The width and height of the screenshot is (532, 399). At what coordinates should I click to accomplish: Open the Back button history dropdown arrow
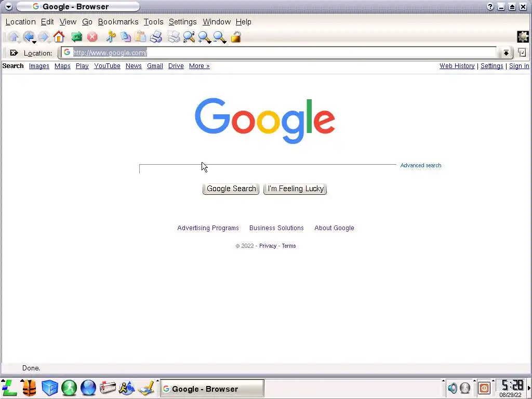pyautogui.click(x=34, y=42)
